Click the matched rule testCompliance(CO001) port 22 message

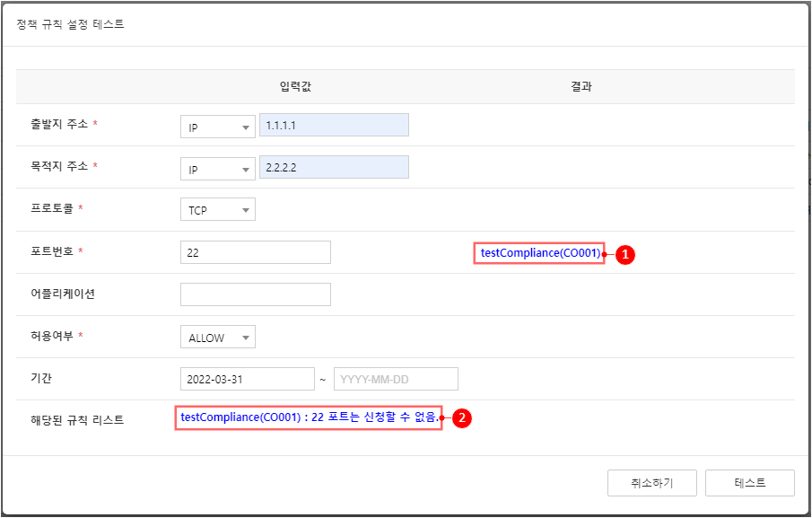pos(310,417)
